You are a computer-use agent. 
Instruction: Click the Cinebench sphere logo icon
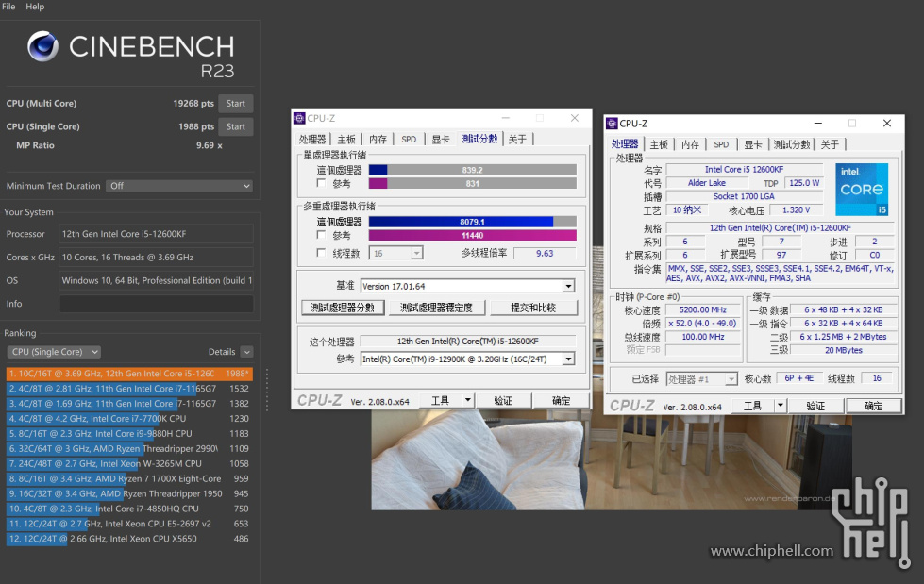43,46
